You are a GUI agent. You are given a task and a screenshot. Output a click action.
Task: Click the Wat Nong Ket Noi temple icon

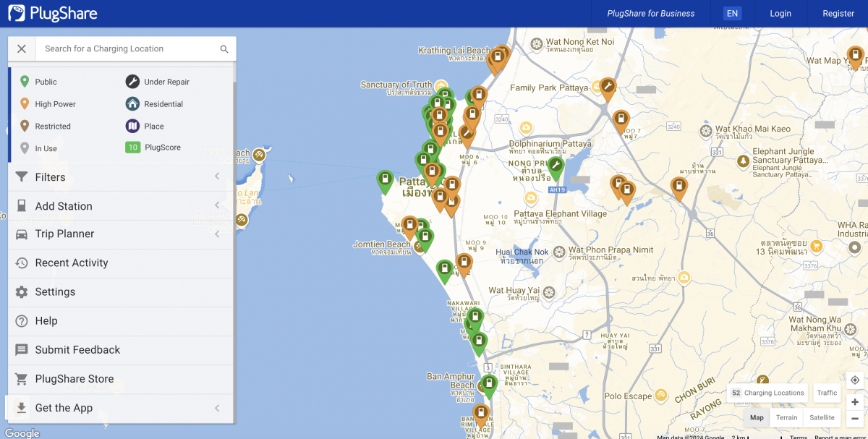[x=537, y=44]
